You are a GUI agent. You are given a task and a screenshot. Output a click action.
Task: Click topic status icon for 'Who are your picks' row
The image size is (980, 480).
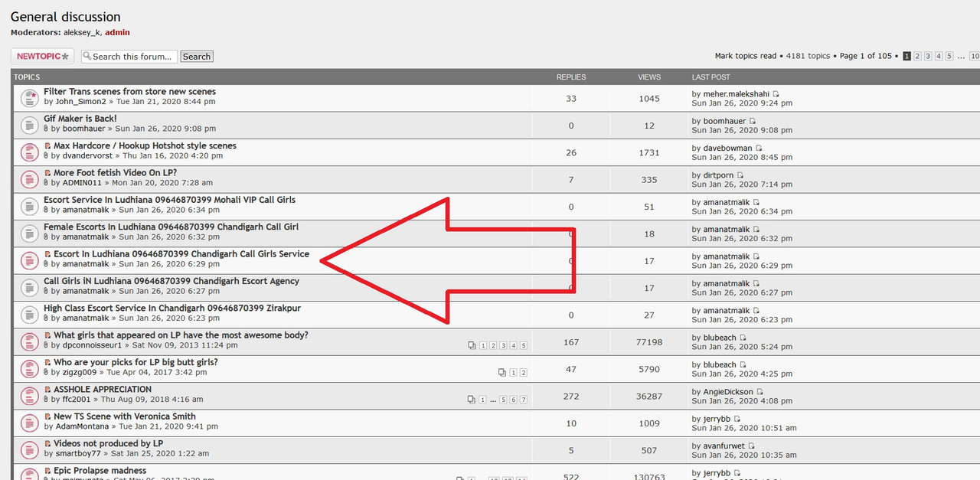[x=29, y=367]
